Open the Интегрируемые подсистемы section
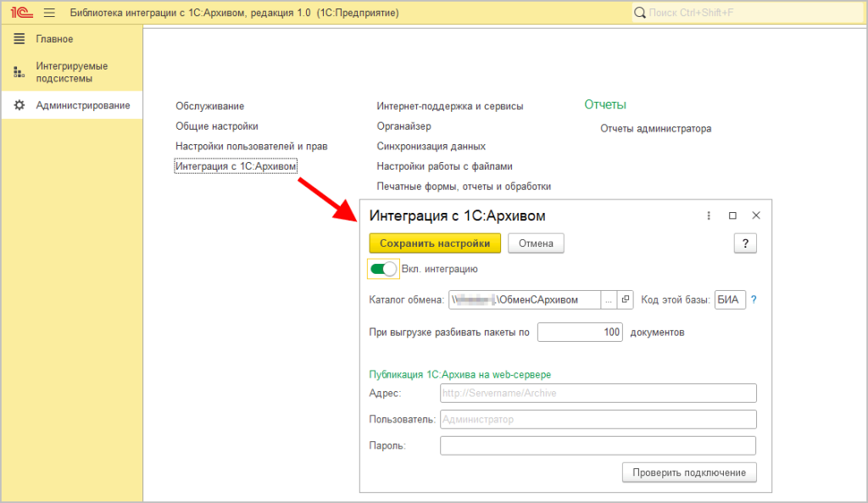Viewport: 868px width, 503px height. (x=71, y=72)
